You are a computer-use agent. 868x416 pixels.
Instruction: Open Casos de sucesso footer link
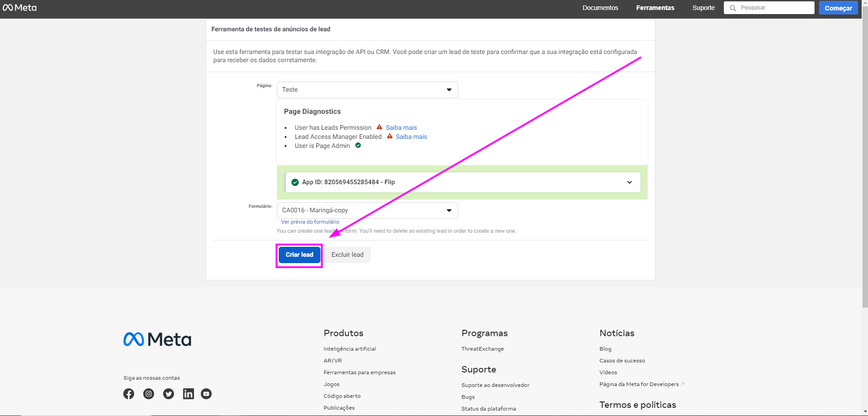[622, 361]
